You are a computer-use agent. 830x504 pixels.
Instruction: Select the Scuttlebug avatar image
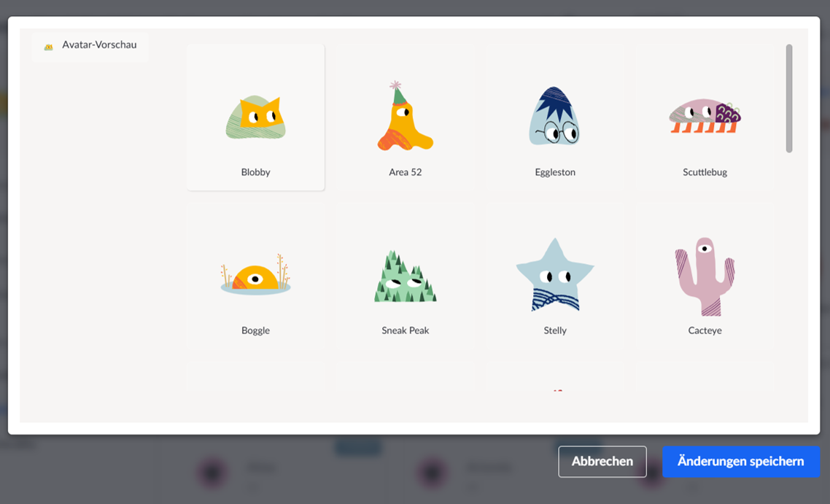705,116
